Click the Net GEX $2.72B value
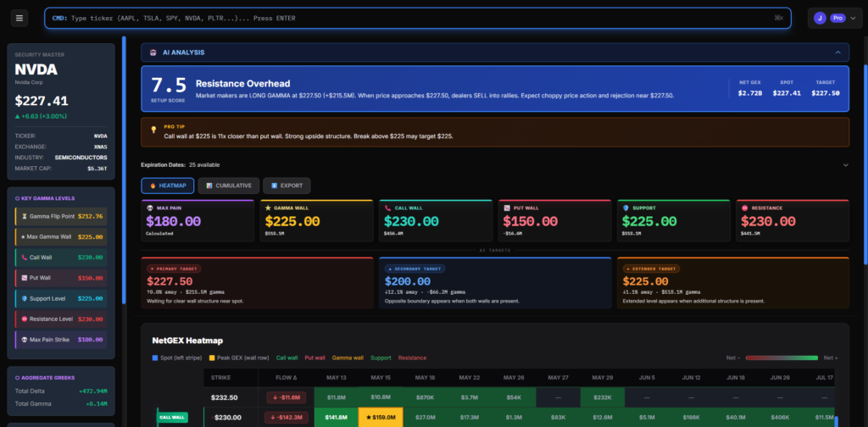Viewport: 868px width, 427px height. [x=750, y=93]
